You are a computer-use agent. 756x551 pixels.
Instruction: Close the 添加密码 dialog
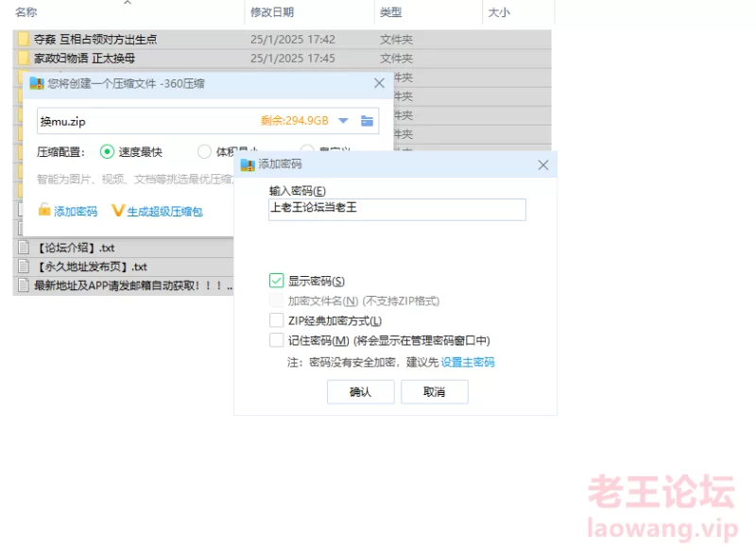[x=542, y=164]
